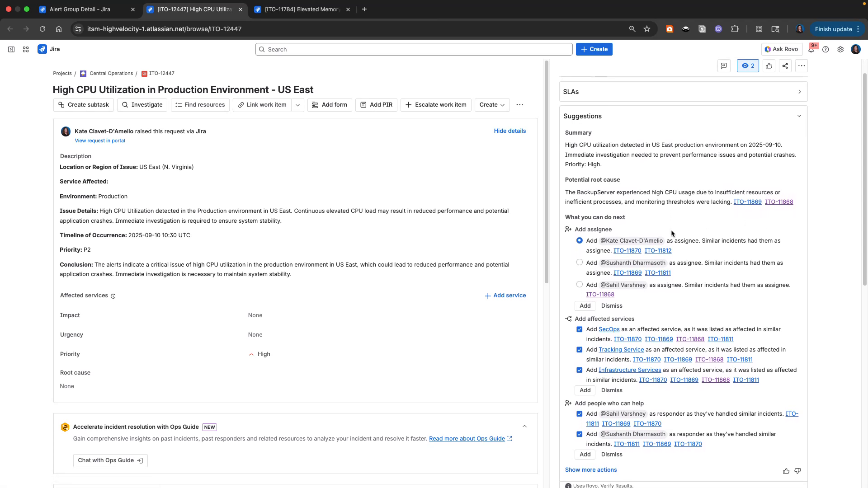This screenshot has height=488, width=868.
Task: Open Jira settings with the gear icon
Action: pyautogui.click(x=840, y=49)
